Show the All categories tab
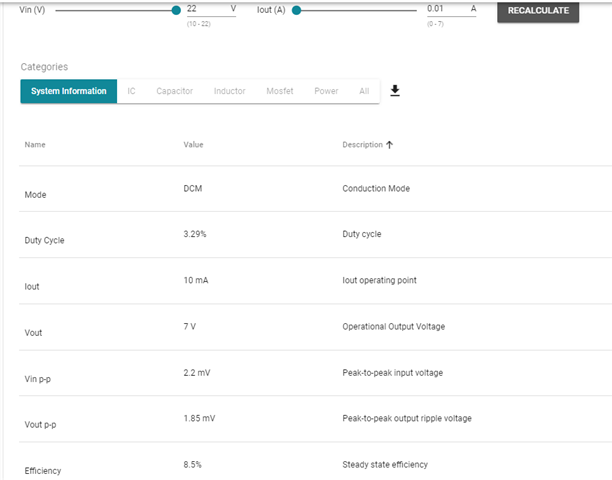Viewport: 612px width, 480px height. pyautogui.click(x=364, y=91)
